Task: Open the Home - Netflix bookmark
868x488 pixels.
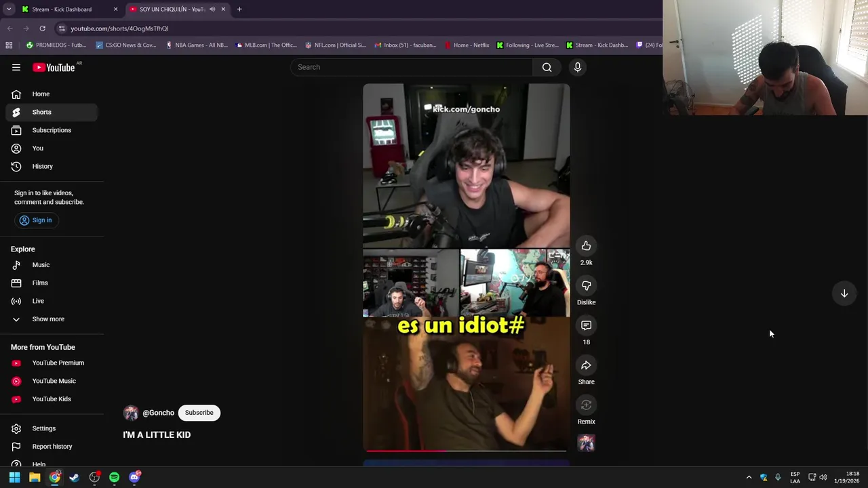Action: click(x=467, y=45)
